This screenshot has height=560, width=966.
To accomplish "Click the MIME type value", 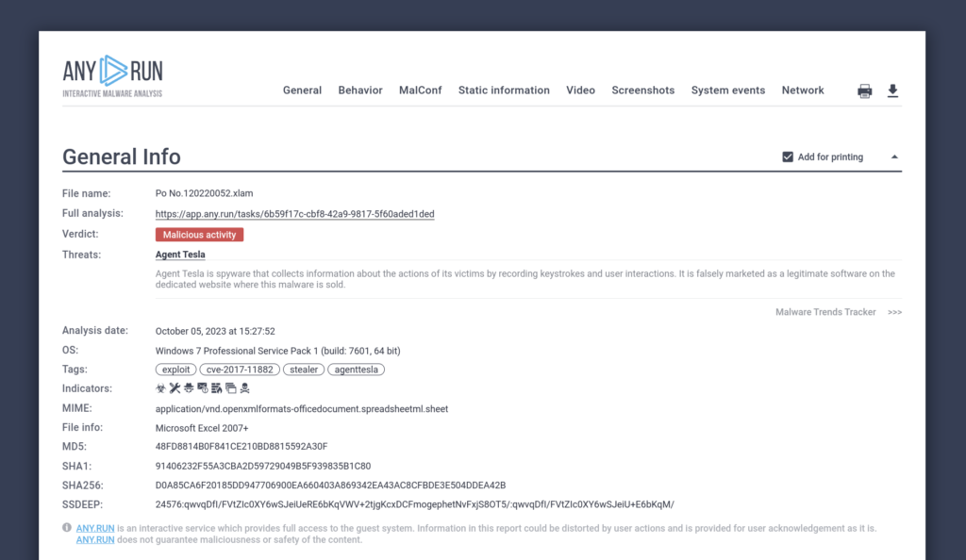I will coord(302,409).
